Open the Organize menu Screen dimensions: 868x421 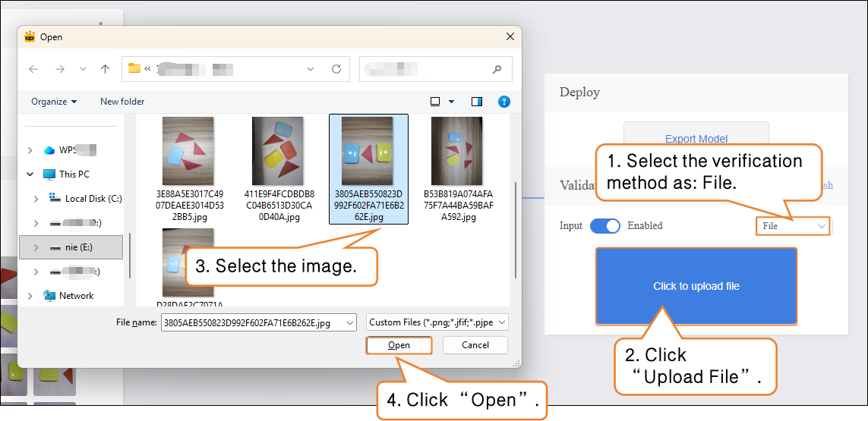click(53, 102)
